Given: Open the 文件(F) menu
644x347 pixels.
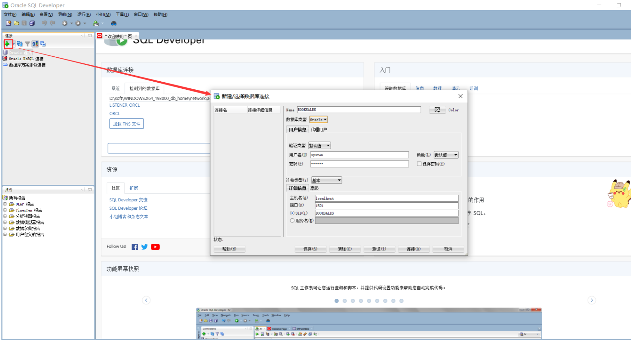Looking at the screenshot, I should click(10, 14).
